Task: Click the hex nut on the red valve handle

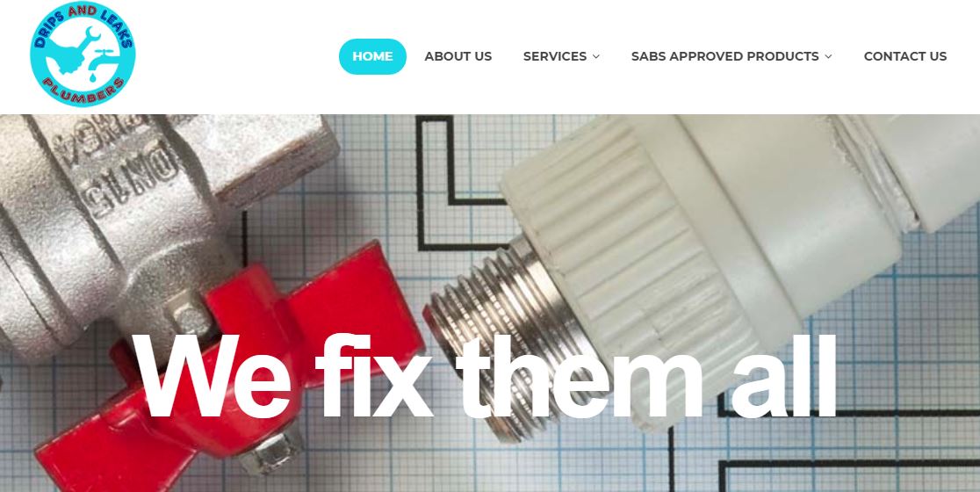Action: click(x=270, y=452)
